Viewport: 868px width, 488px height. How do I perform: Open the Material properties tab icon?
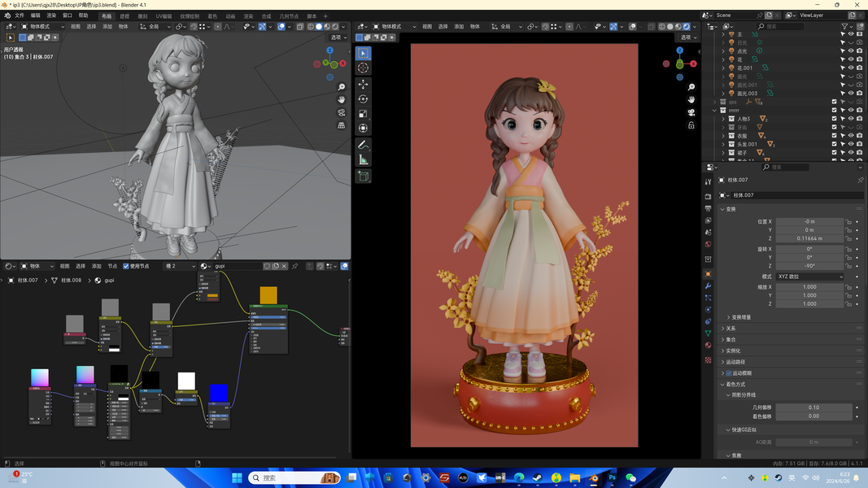pos(708,345)
